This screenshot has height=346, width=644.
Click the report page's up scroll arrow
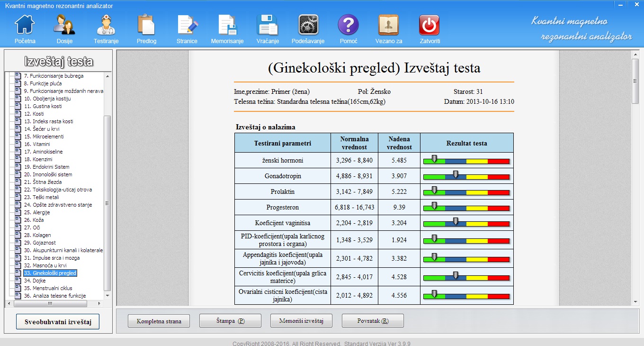pyautogui.click(x=635, y=54)
